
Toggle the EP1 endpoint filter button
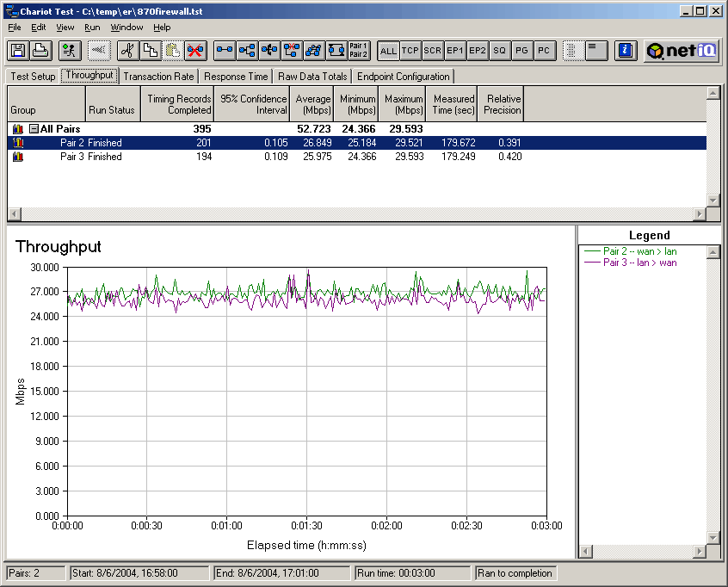455,51
